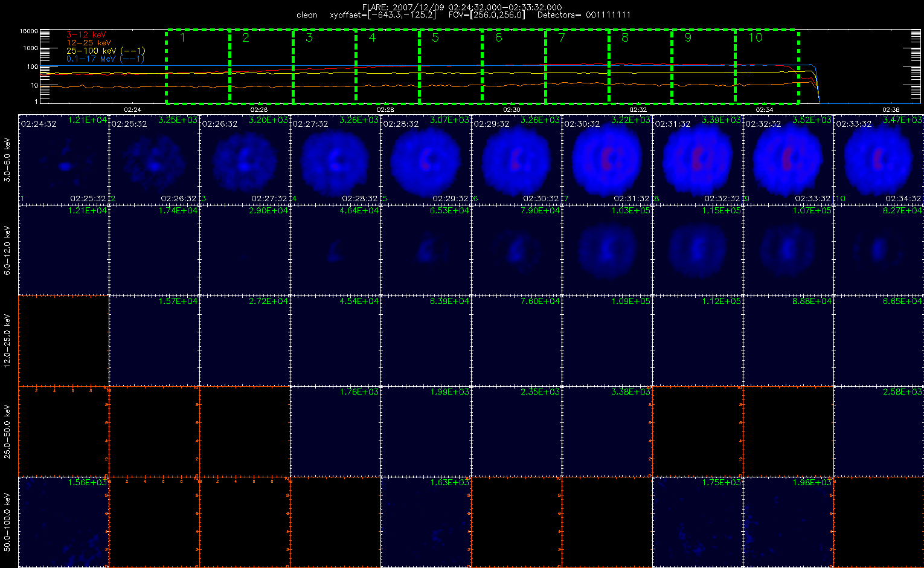This screenshot has width=924, height=568.
Task: Click the peak value 3.07E+03
Action: click(450, 120)
